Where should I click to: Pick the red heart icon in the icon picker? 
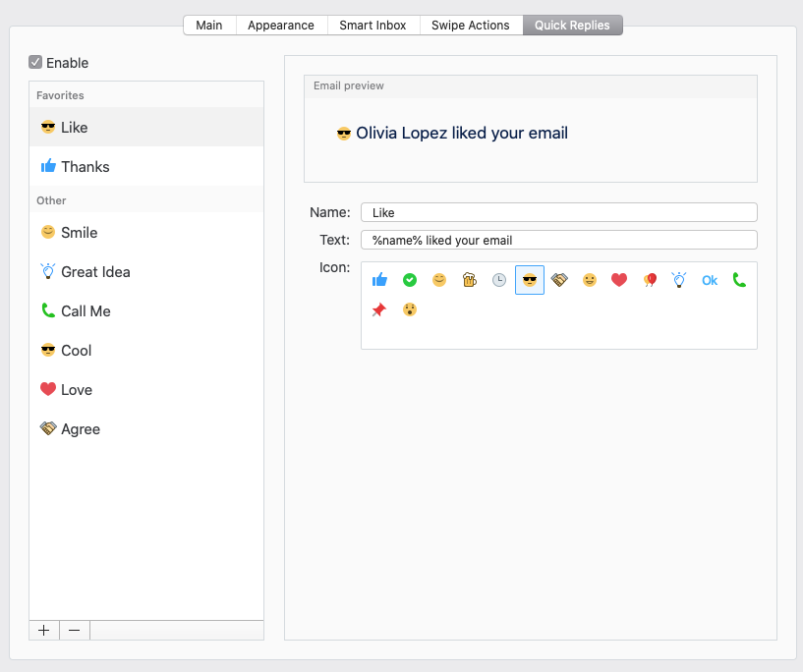point(619,280)
